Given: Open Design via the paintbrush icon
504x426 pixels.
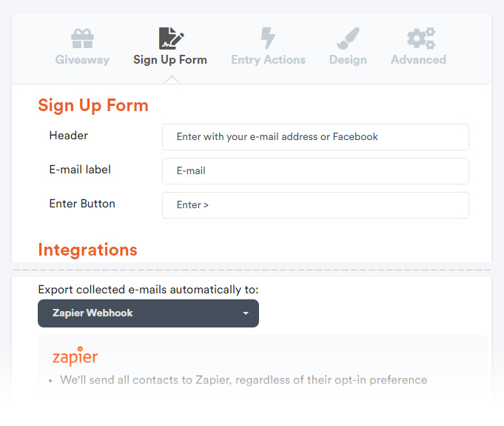Looking at the screenshot, I should tap(348, 39).
